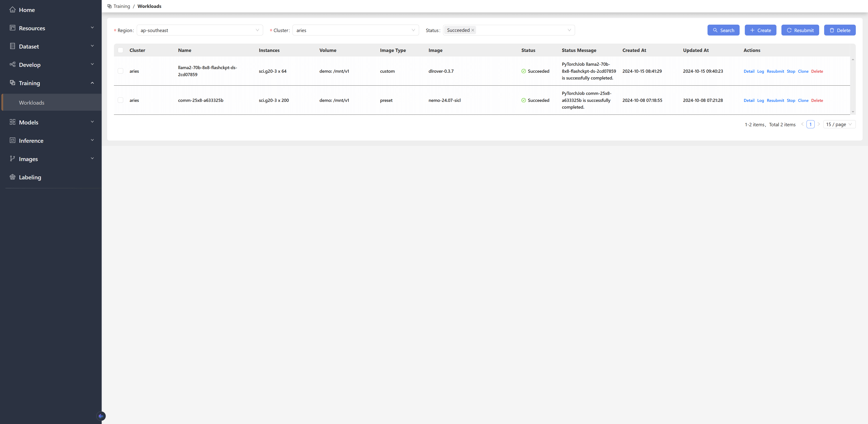Stop the llama2-70b-8x8-flashckpt workload
Viewport: 868px width, 424px height.
(x=790, y=71)
